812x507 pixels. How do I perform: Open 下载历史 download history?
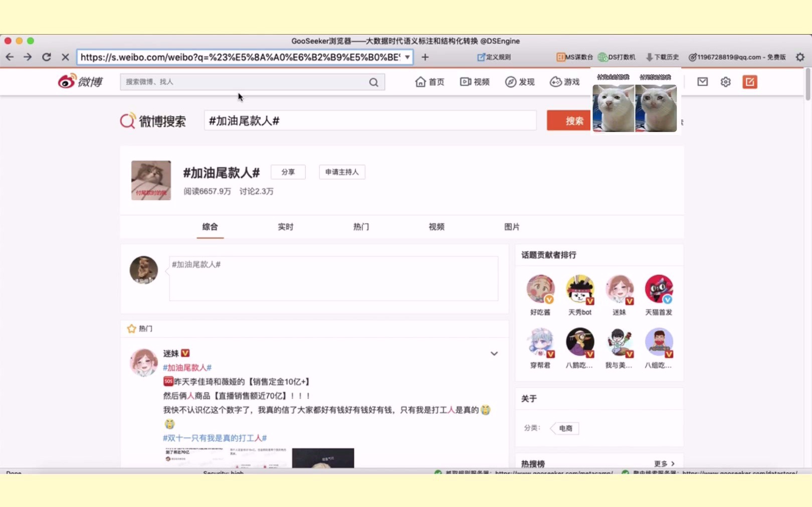point(662,57)
